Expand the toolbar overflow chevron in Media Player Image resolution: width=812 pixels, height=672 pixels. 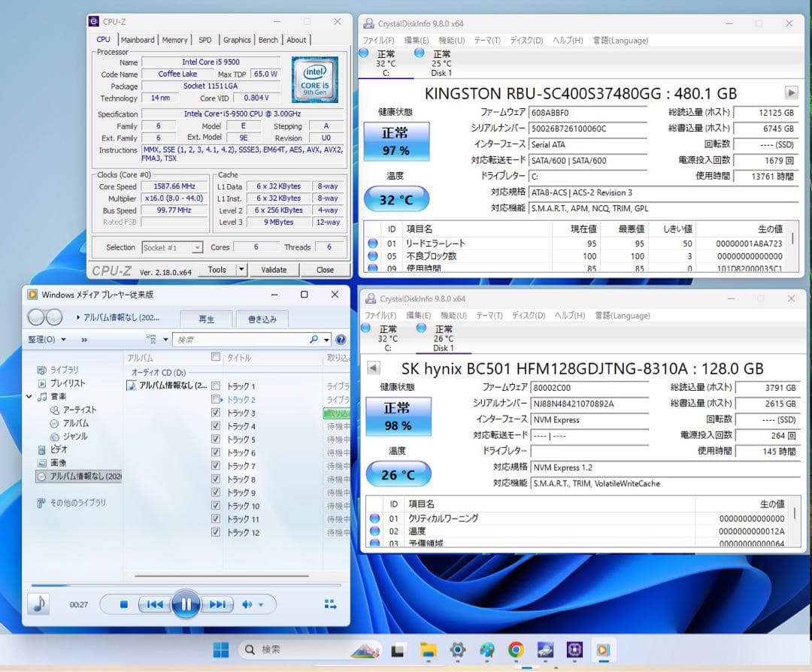pos(84,340)
